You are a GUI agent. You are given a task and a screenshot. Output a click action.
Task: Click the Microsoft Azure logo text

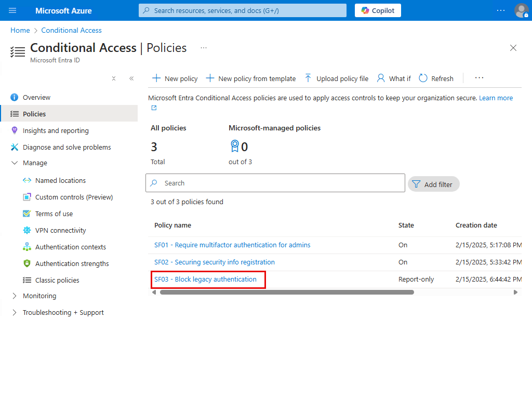pos(63,11)
